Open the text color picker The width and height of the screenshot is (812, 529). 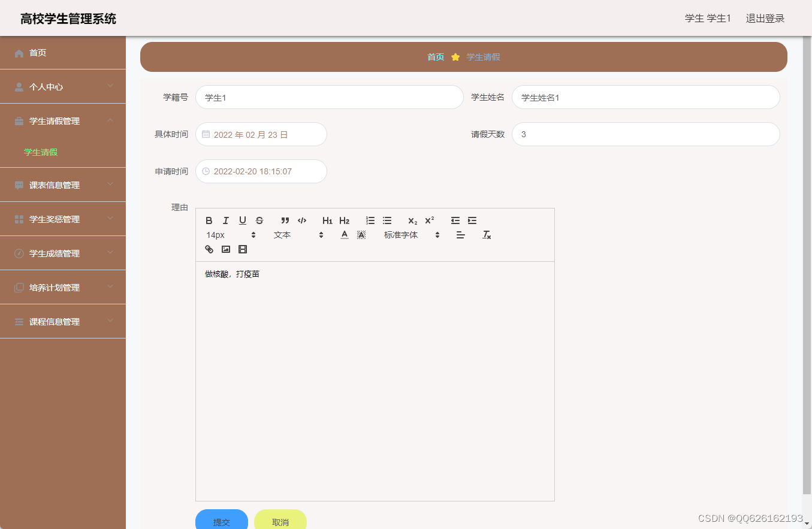(x=345, y=235)
